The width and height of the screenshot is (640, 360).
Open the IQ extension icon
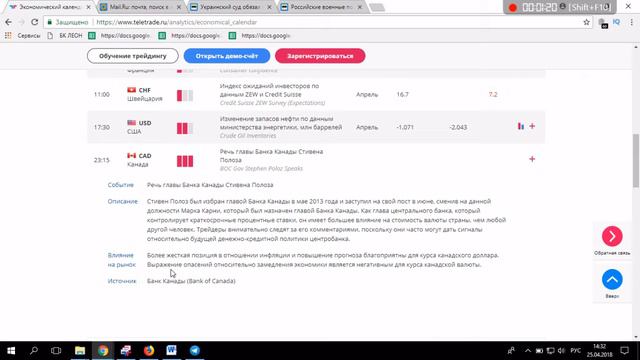point(616,22)
